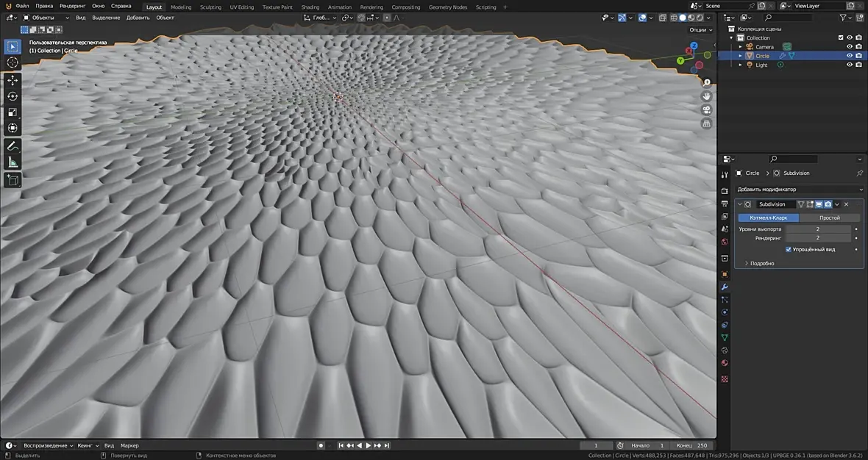
Task: Activate the Annotate pencil tool
Action: tap(13, 146)
